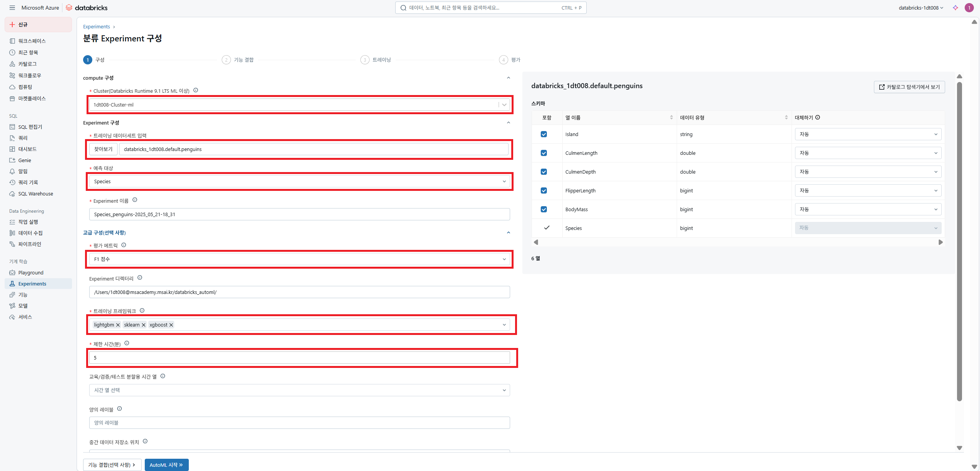Click info icon beside 평가 메트릭
980x471 pixels.
tap(124, 245)
